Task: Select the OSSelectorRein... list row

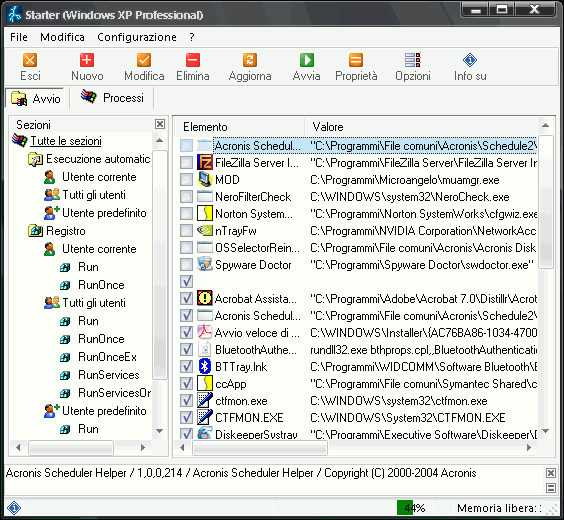Action: pos(357,248)
